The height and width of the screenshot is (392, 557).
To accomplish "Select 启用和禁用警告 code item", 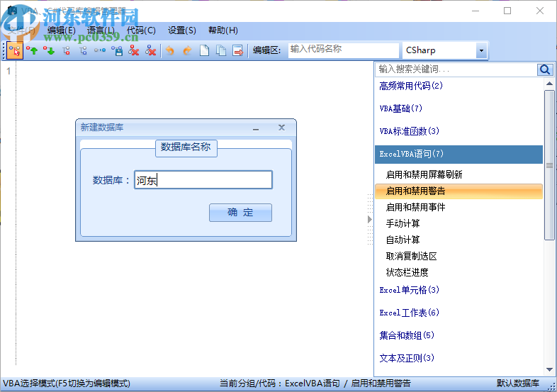I will click(459, 191).
